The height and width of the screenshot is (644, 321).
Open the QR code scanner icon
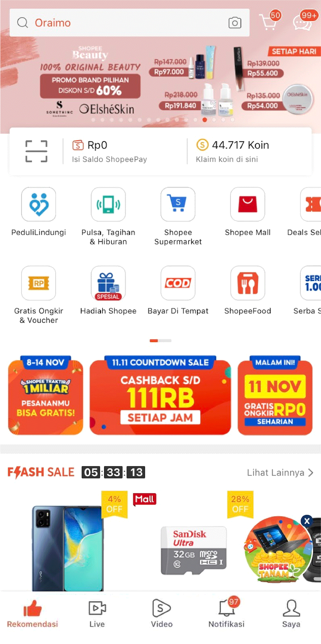(36, 151)
